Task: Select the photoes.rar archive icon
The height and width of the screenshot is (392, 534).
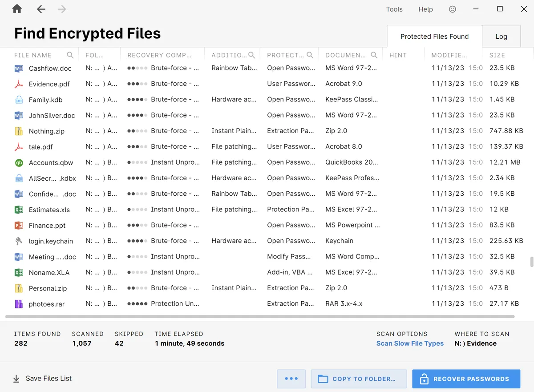Action: click(19, 304)
